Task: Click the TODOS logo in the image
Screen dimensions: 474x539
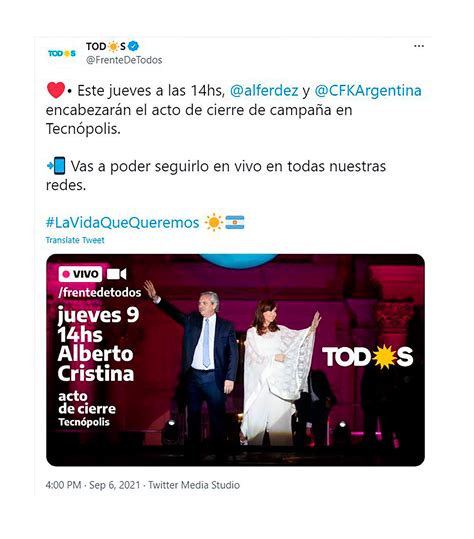Action: [367, 357]
